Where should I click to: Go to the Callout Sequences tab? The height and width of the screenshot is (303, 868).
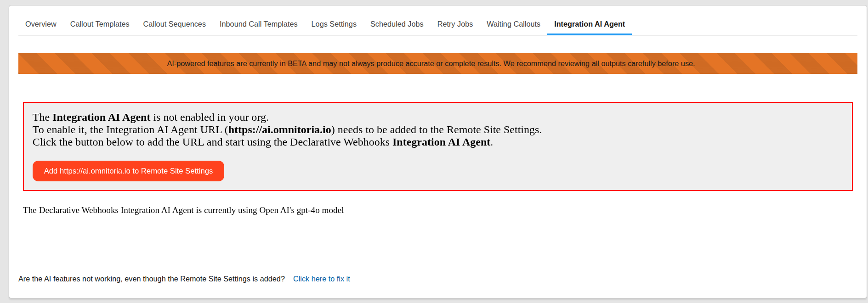[x=174, y=24]
